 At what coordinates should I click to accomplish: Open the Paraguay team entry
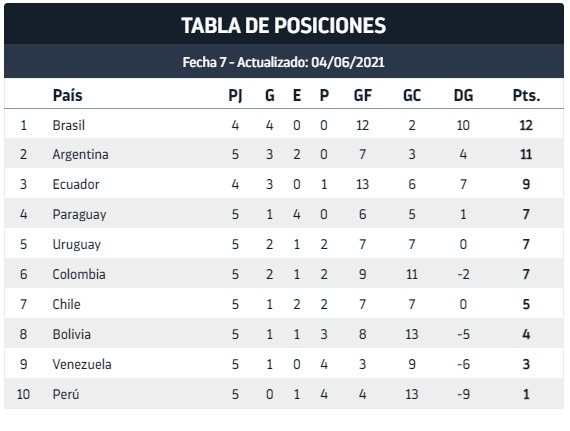[79, 214]
